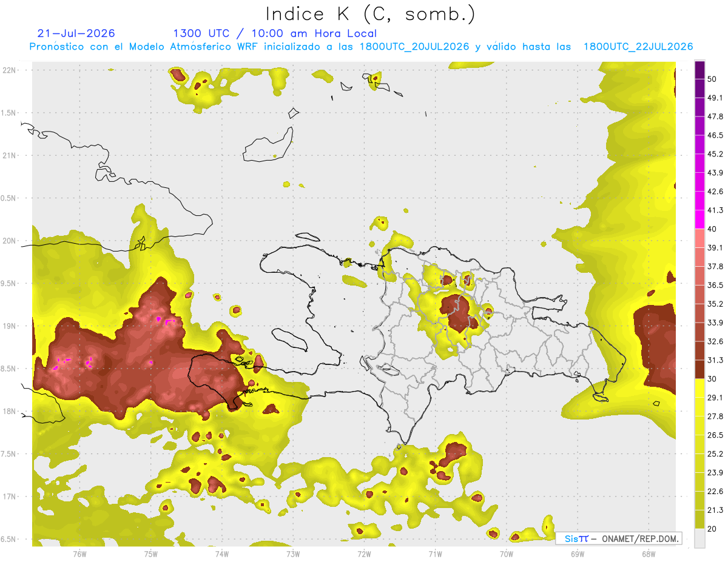Click the colorbar label "25.2"
728x562 pixels.
[715, 454]
